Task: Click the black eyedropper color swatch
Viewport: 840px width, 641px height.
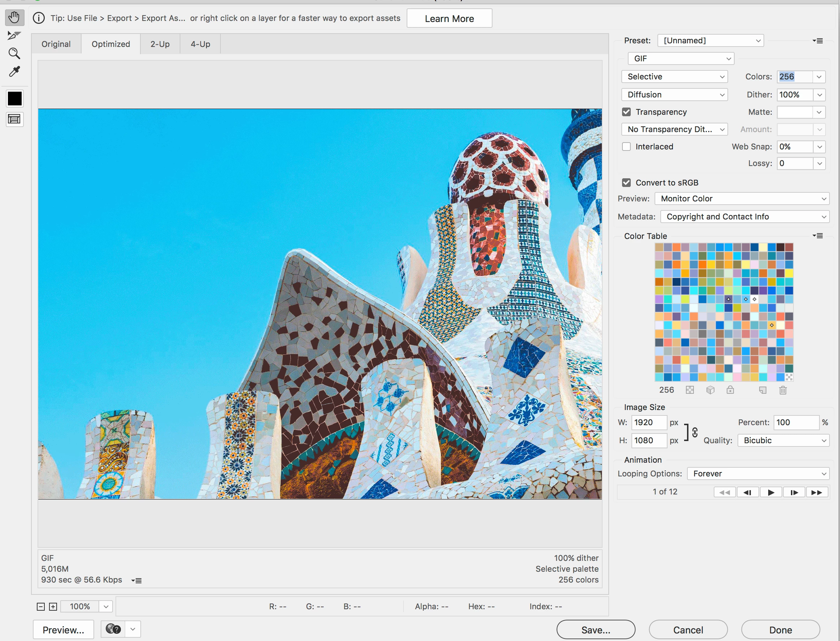Action: pos(15,99)
